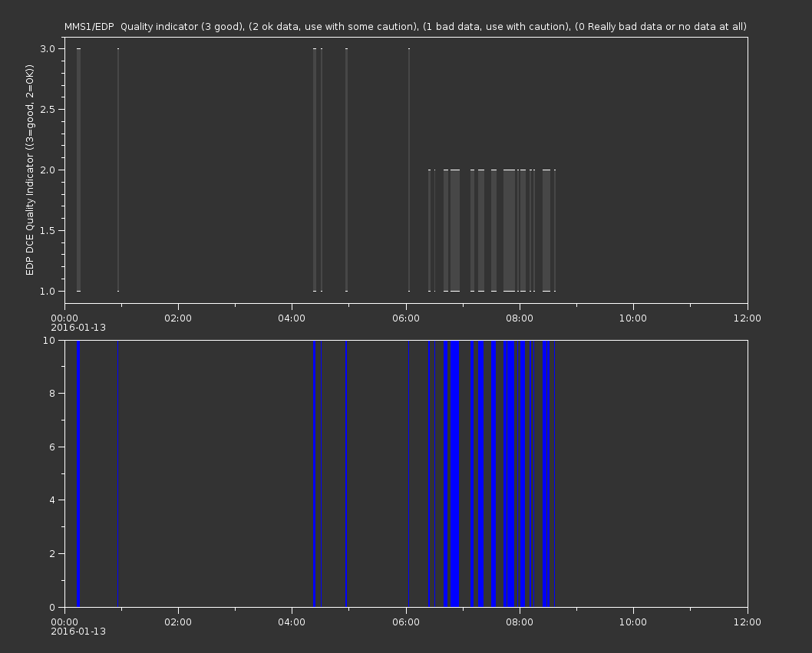
Task: Click the 10 tick label on blue bar plot
Action: point(49,340)
